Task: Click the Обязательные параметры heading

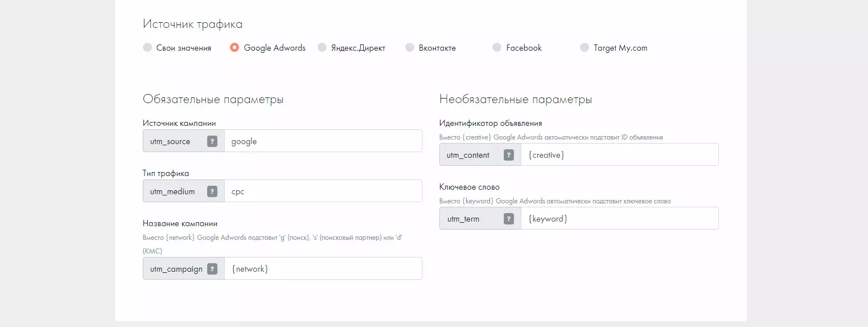Action: click(x=213, y=99)
